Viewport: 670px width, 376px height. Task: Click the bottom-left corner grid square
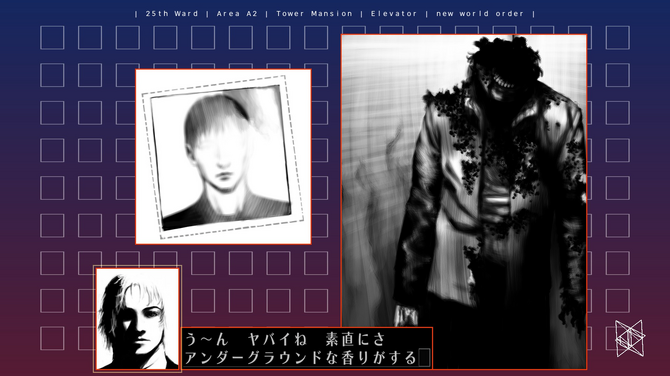point(52,338)
